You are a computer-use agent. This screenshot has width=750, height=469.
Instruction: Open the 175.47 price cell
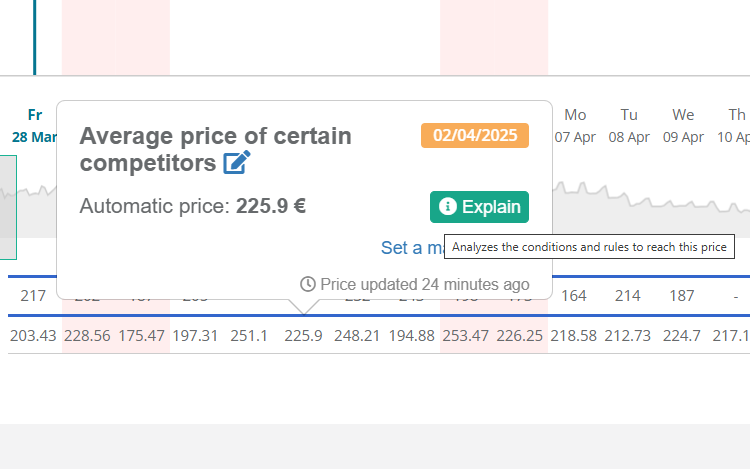point(141,335)
